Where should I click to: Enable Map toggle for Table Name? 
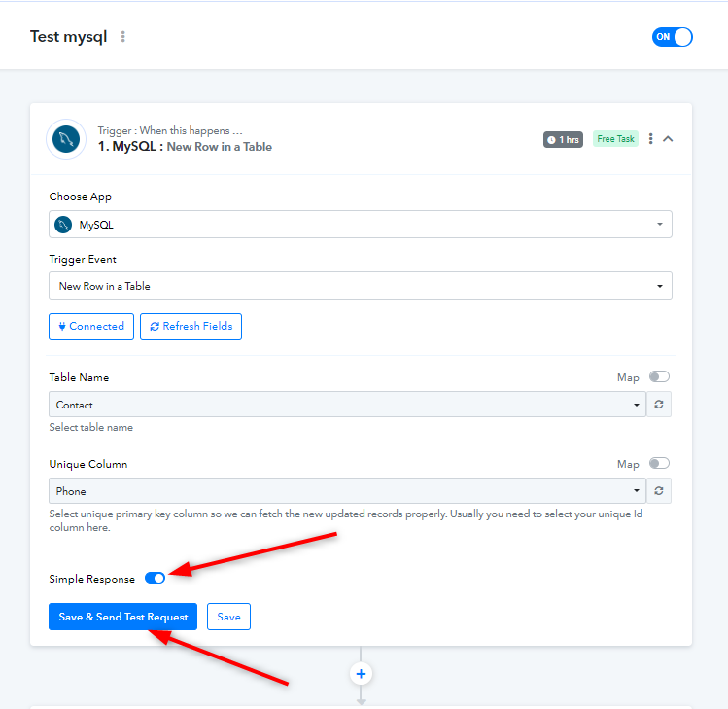point(659,376)
